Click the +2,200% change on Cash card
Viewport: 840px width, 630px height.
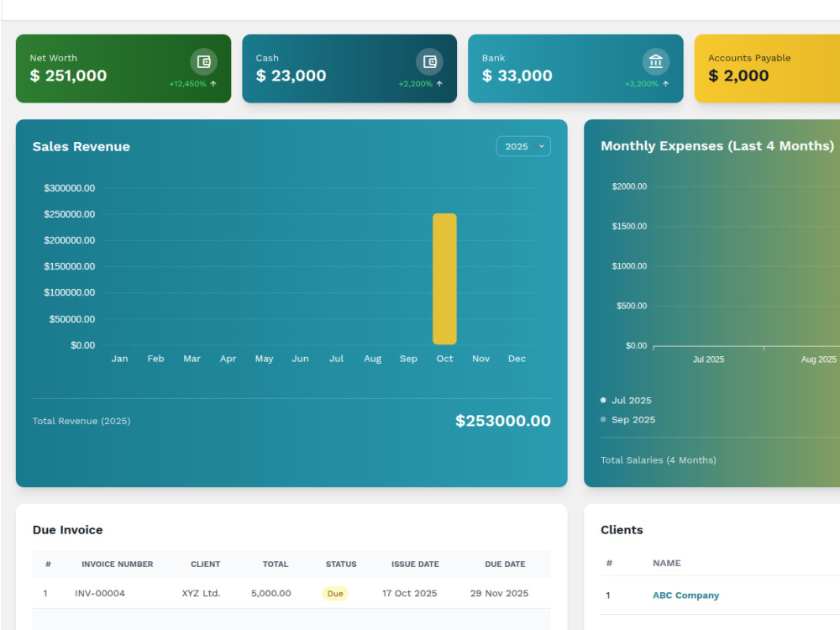[415, 83]
